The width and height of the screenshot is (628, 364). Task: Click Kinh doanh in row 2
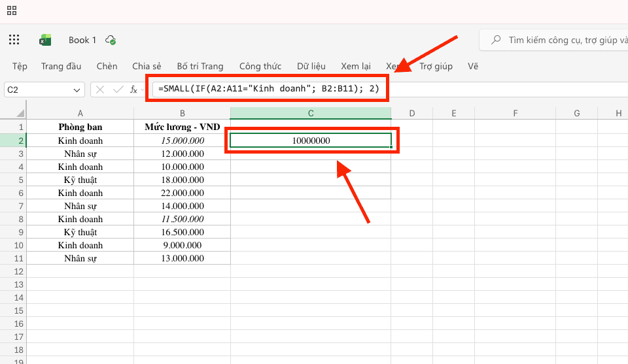click(x=80, y=141)
